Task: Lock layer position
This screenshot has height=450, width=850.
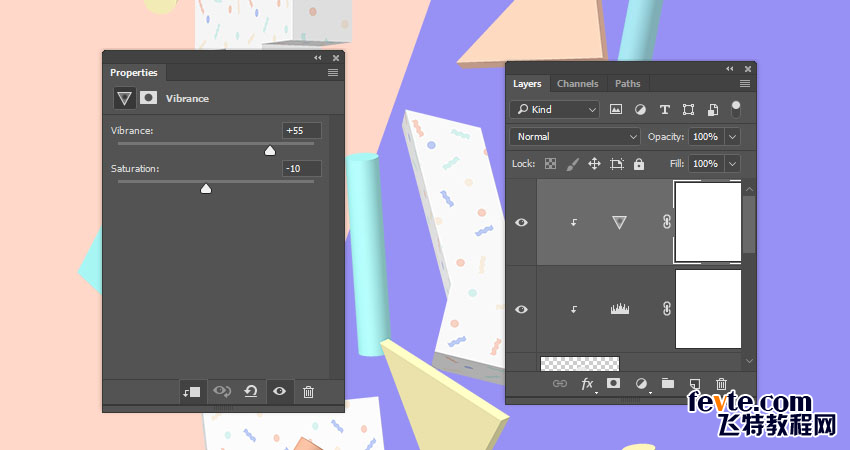Action: [x=595, y=164]
